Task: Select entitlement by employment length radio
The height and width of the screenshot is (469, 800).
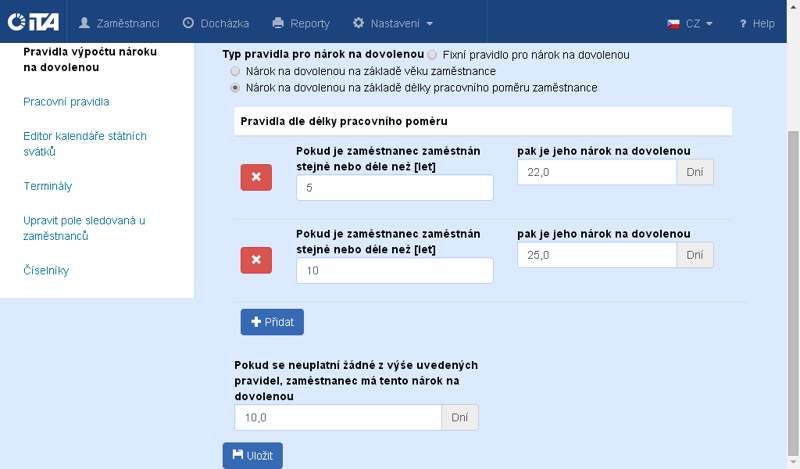Action: pyautogui.click(x=235, y=88)
